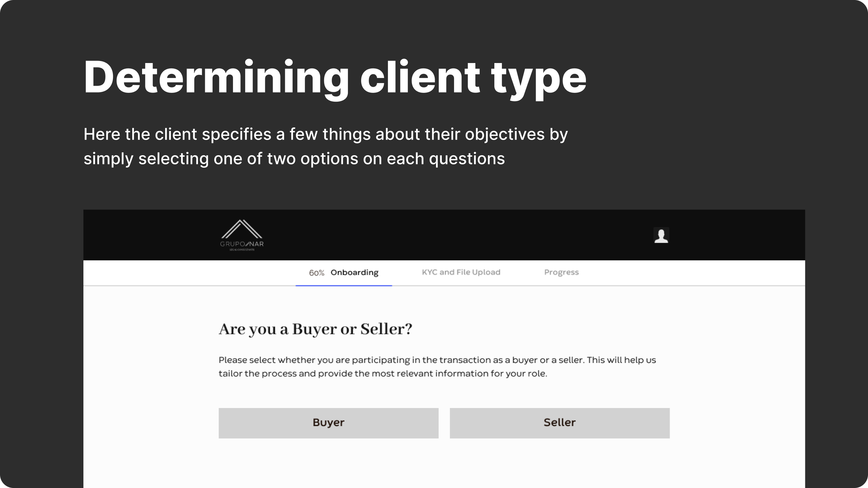Click the subtitle line starting "simply selecting one"

(294, 159)
